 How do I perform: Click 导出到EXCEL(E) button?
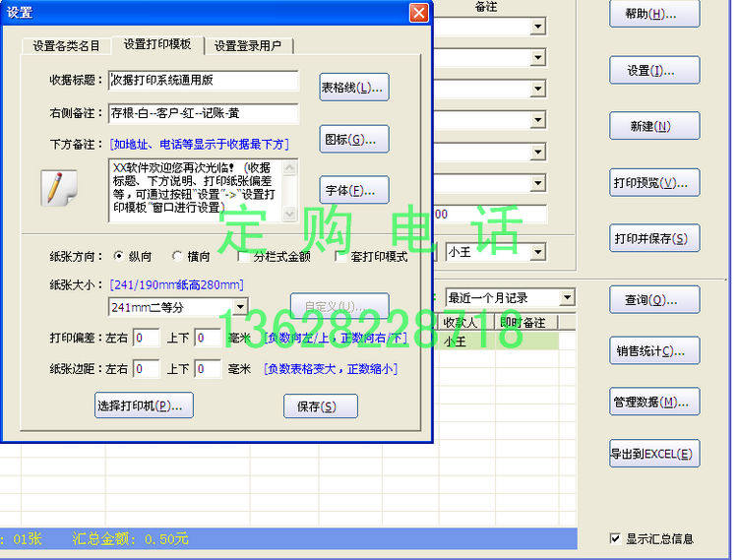[654, 454]
